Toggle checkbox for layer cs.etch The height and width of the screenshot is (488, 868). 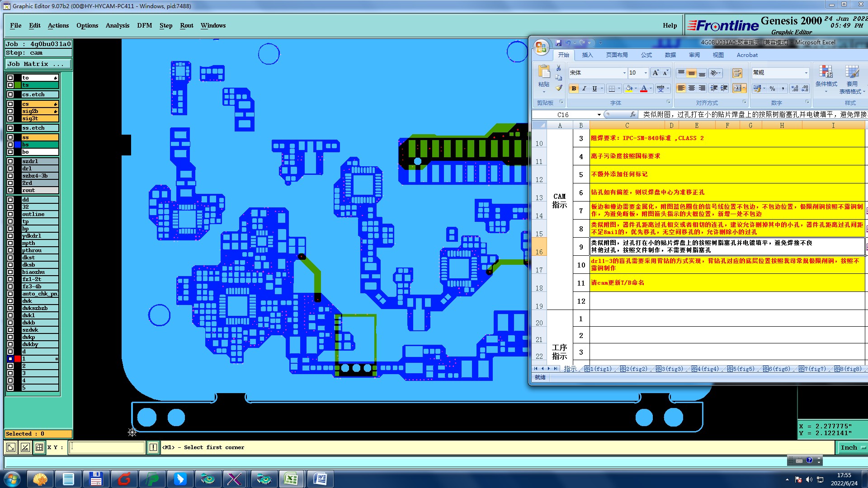(x=10, y=94)
